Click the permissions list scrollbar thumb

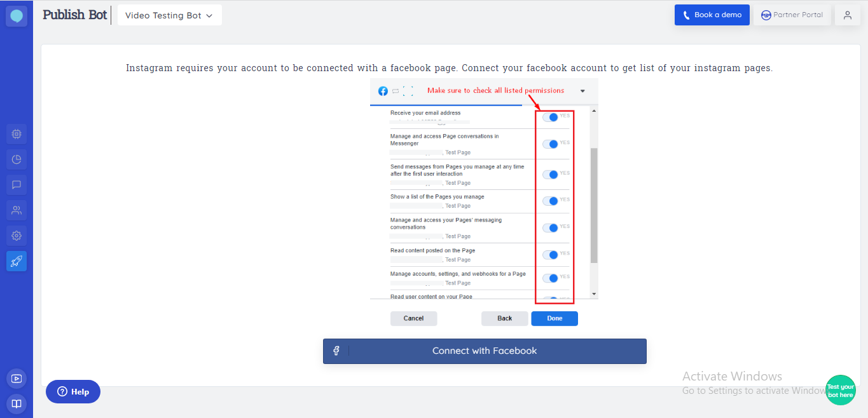[x=594, y=205]
